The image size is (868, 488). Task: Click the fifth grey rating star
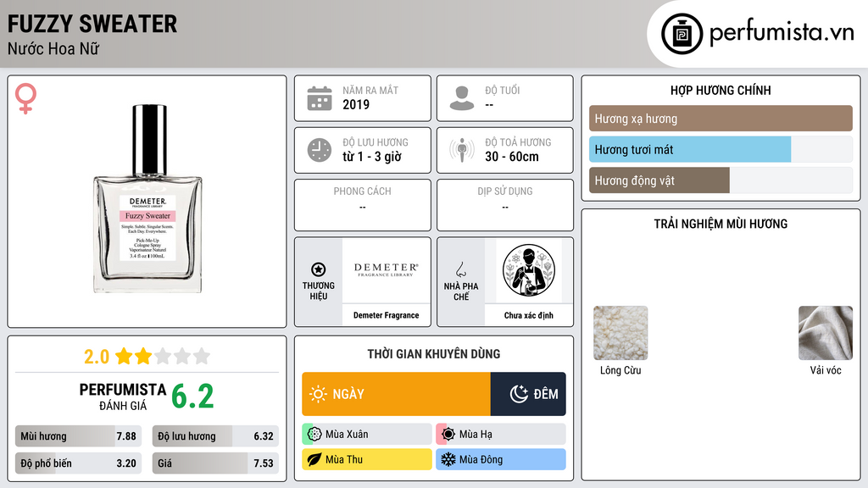coord(202,356)
